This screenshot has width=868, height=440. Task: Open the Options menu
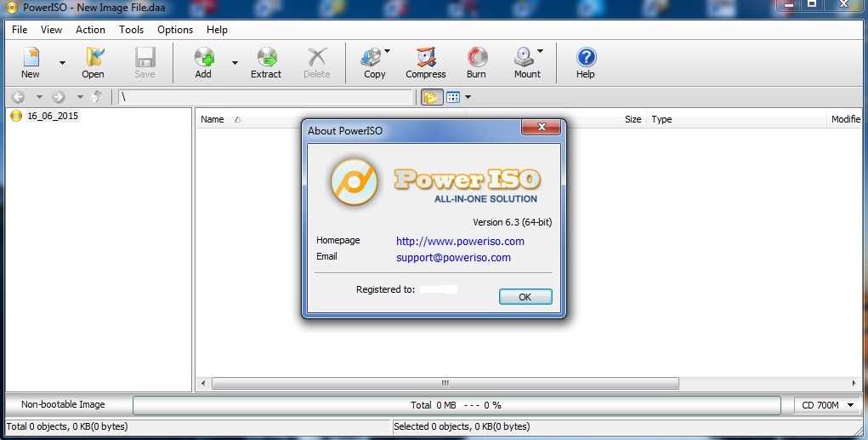[175, 30]
